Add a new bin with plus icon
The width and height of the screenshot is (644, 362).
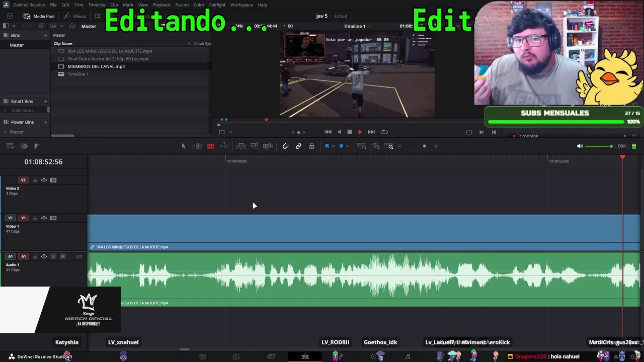46,35
